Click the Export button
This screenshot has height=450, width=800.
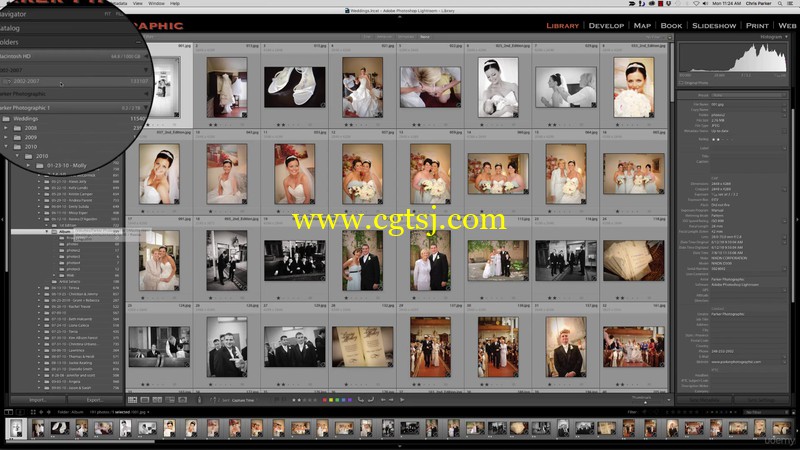95,400
